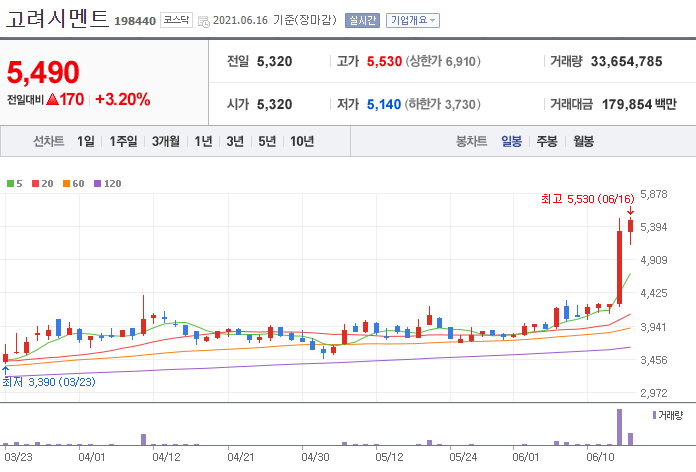Switch to 월봉 candlestick chart
696x472 pixels.
point(583,141)
